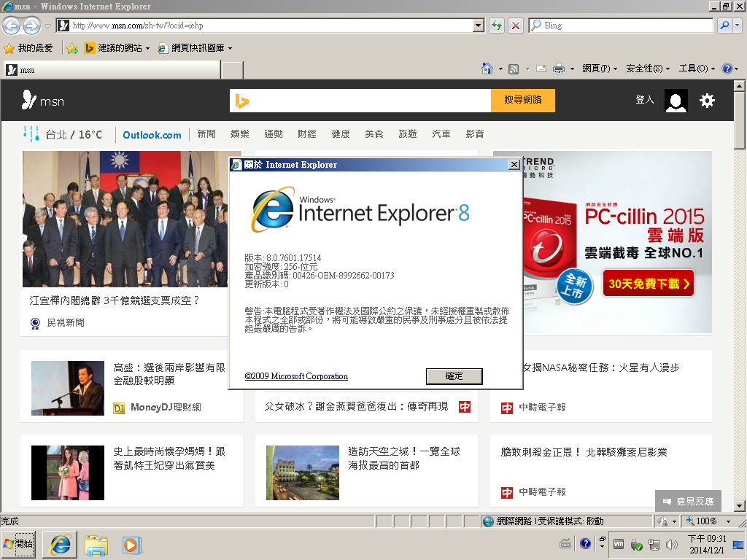This screenshot has width=747, height=560.
Task: Click the Add to Favorites Bar icon
Action: coord(72,48)
